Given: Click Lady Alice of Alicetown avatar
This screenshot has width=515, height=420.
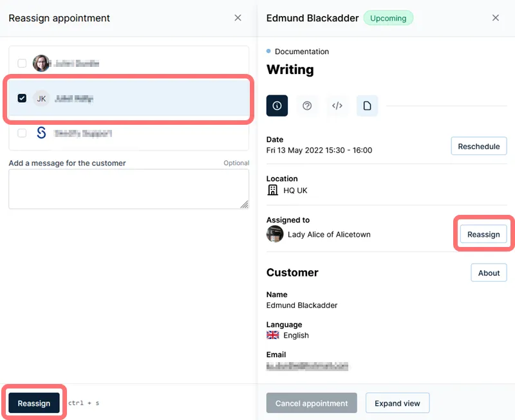Looking at the screenshot, I should tap(275, 234).
